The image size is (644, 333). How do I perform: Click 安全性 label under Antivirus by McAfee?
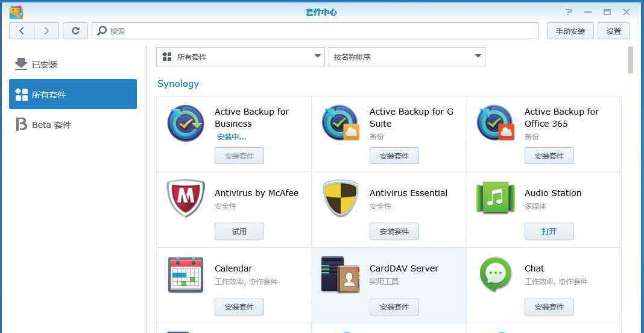click(x=226, y=206)
